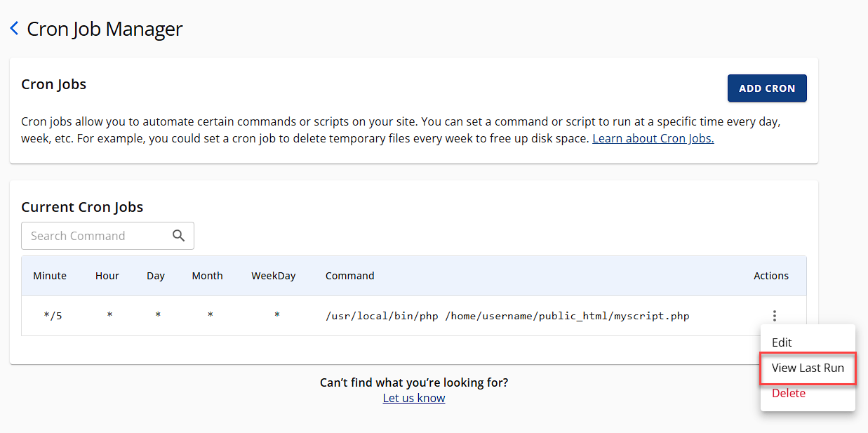Click the Hour column header
The height and width of the screenshot is (433, 868).
(107, 276)
